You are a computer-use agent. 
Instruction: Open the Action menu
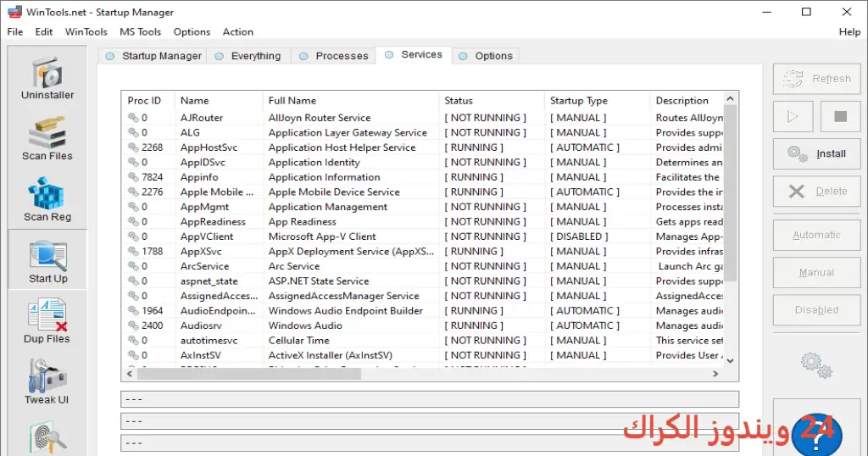[x=238, y=32]
